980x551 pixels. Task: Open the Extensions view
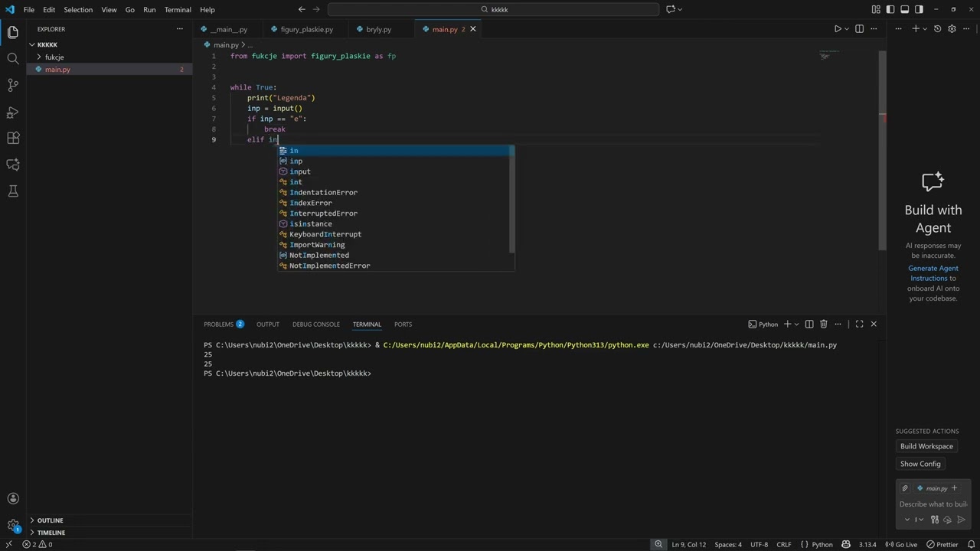click(12, 139)
